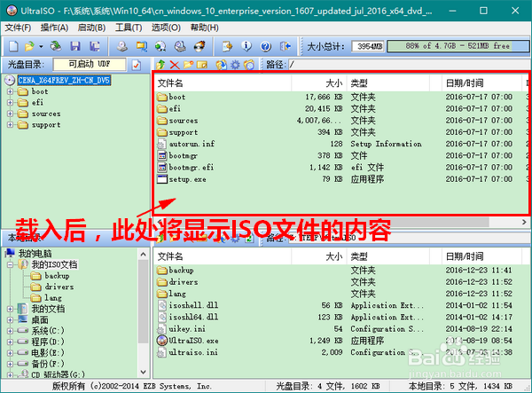Expand the 系统(C:) drive node

[x=10, y=331]
